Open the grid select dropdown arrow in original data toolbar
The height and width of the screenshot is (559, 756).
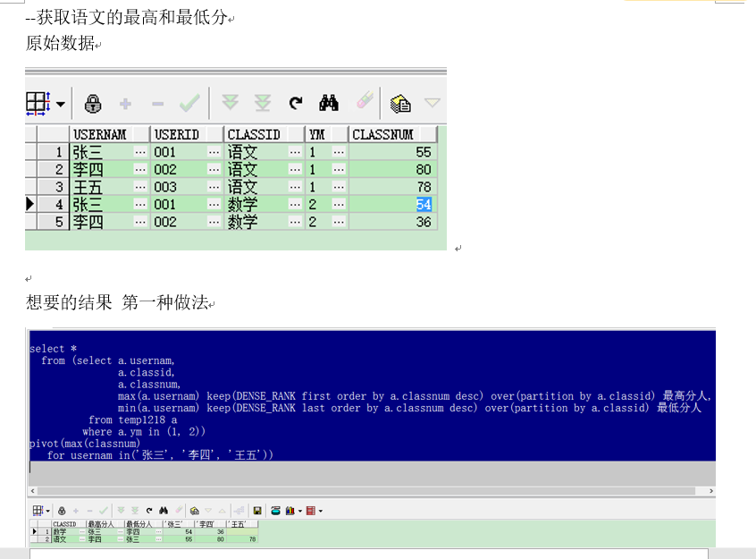click(60, 104)
